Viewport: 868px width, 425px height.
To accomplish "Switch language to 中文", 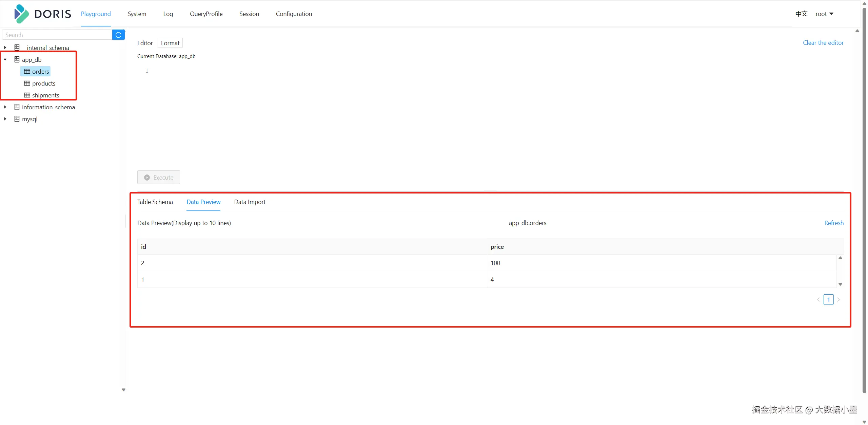I will tap(801, 14).
